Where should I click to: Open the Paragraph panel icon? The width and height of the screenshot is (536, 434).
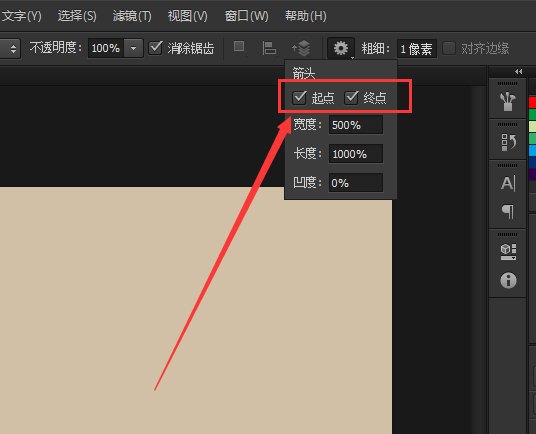(508, 211)
